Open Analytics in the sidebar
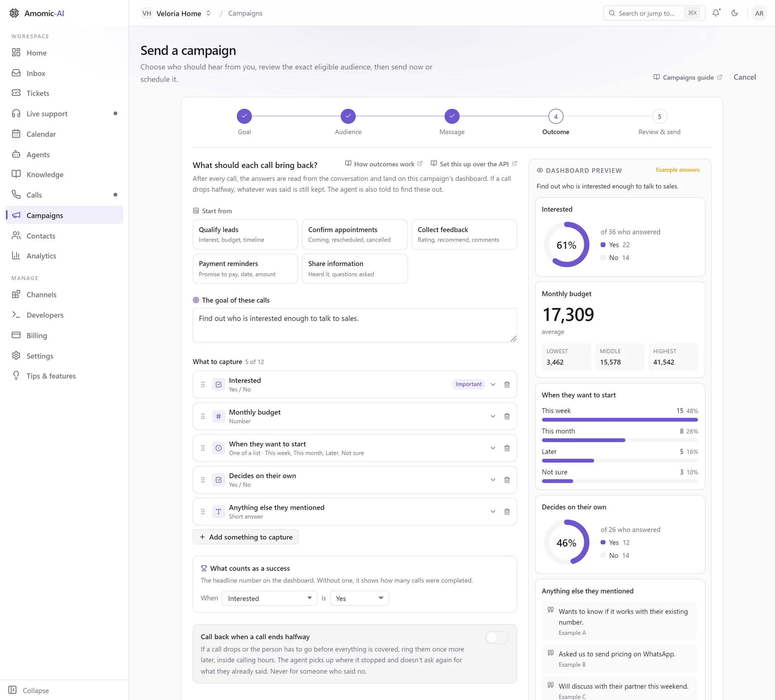 tap(65, 256)
